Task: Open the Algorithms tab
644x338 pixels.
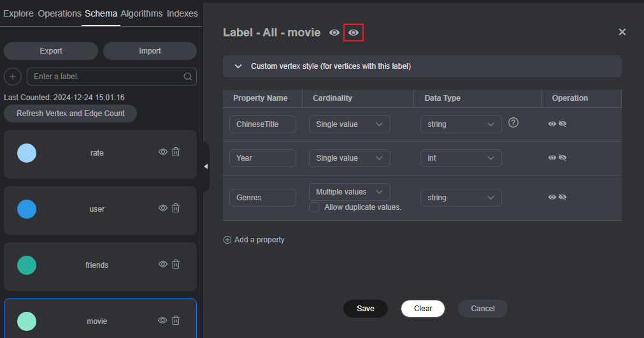Action: coord(141,13)
